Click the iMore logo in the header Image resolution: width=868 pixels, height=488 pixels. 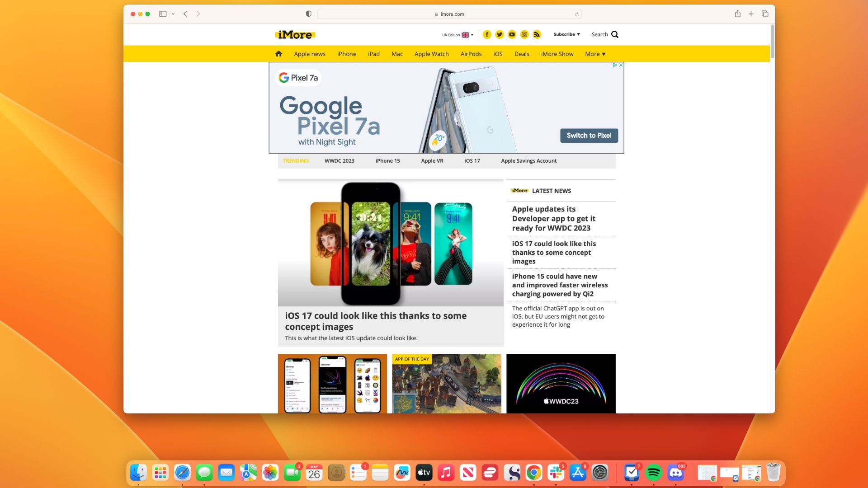[295, 35]
